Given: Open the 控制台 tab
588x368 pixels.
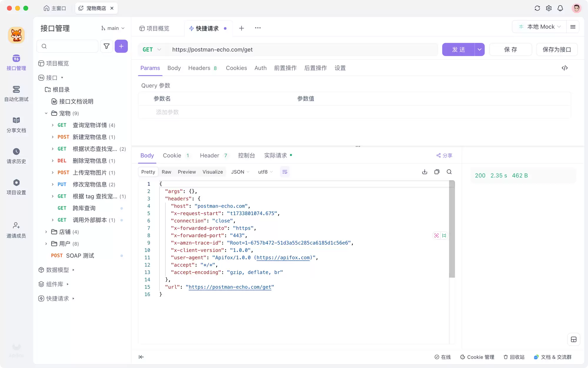Looking at the screenshot, I should point(246,155).
